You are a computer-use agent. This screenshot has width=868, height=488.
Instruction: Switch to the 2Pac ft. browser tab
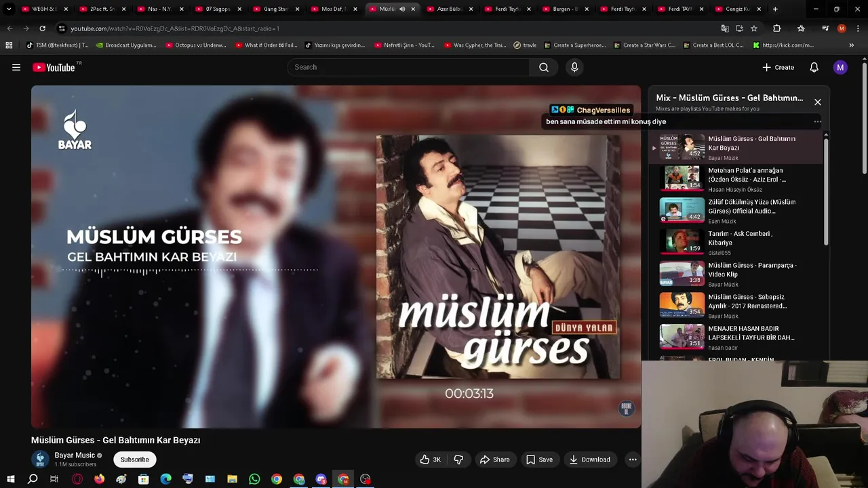coord(102,9)
